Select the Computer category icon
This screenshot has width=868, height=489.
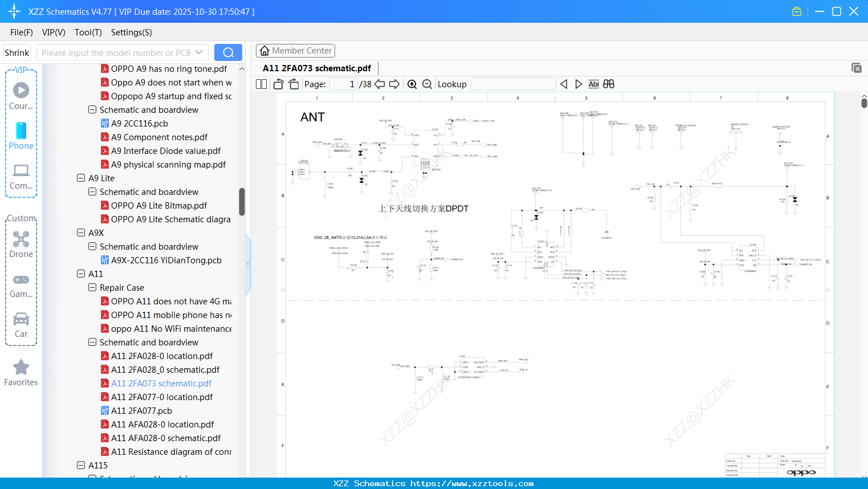[21, 176]
